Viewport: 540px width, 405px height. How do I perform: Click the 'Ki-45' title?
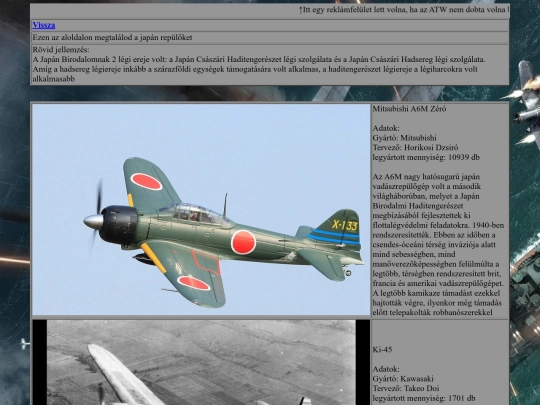point(382,350)
